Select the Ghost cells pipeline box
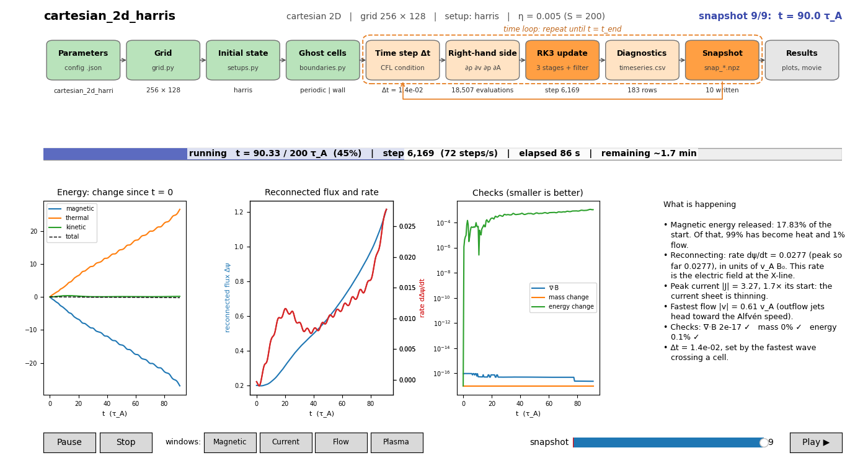Image resolution: width=868 pixels, height=471 pixels. (323, 60)
